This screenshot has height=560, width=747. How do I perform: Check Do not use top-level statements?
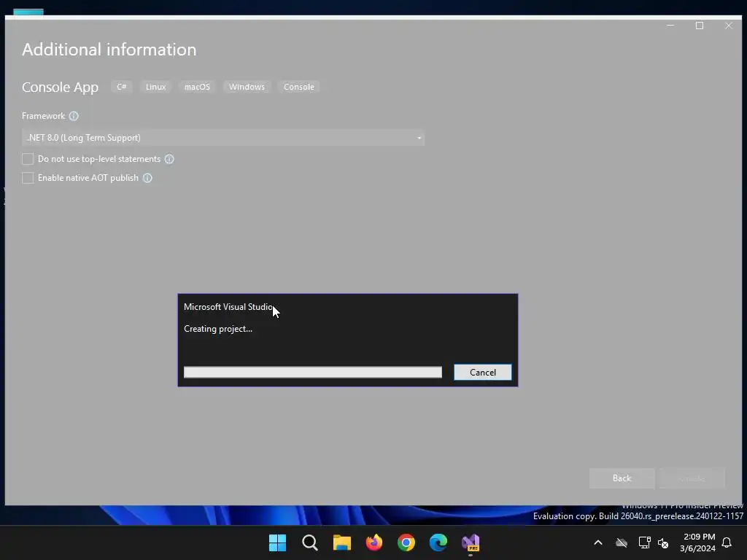pyautogui.click(x=28, y=159)
